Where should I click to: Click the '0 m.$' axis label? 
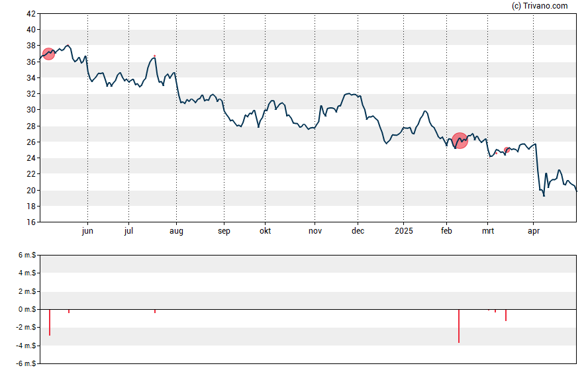(27, 310)
